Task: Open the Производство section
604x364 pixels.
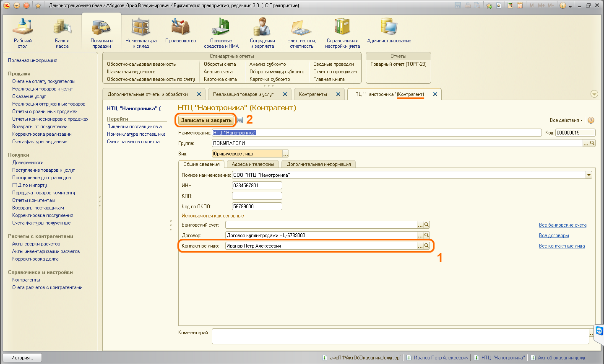Action: pyautogui.click(x=181, y=31)
